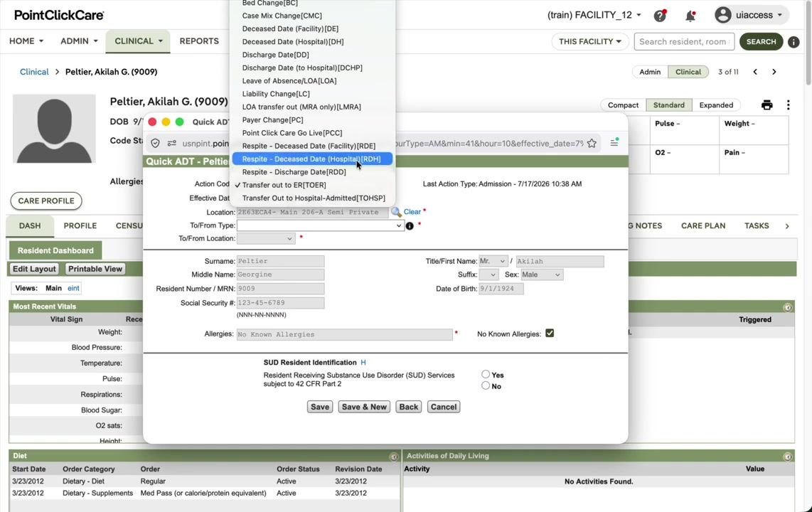Switch to Standard view
The image size is (812, 512).
click(668, 105)
